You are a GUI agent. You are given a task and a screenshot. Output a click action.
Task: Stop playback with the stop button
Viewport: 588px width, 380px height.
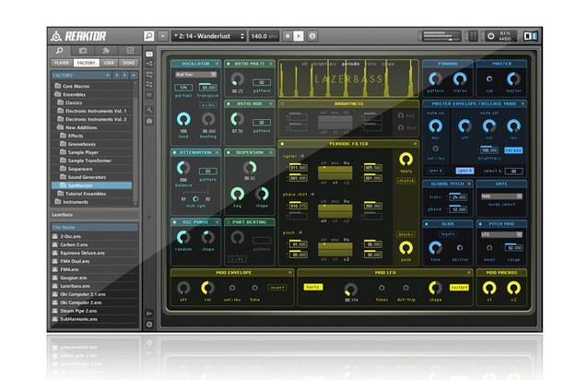click(288, 36)
